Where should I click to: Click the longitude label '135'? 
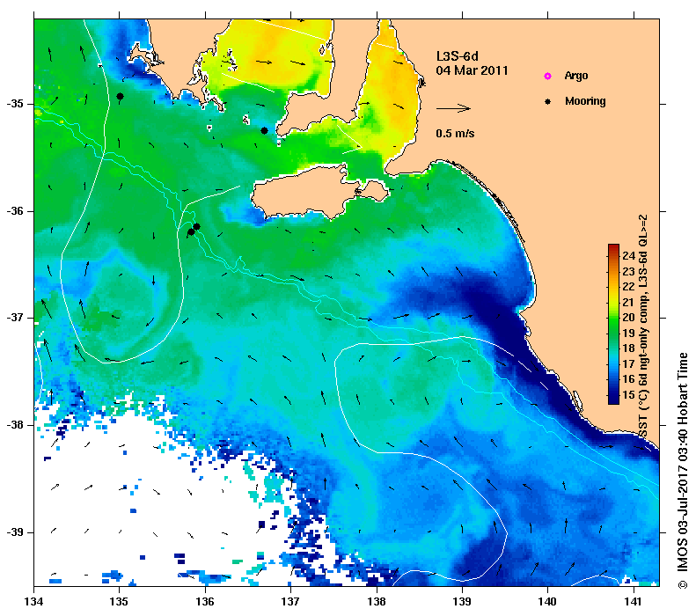(119, 601)
